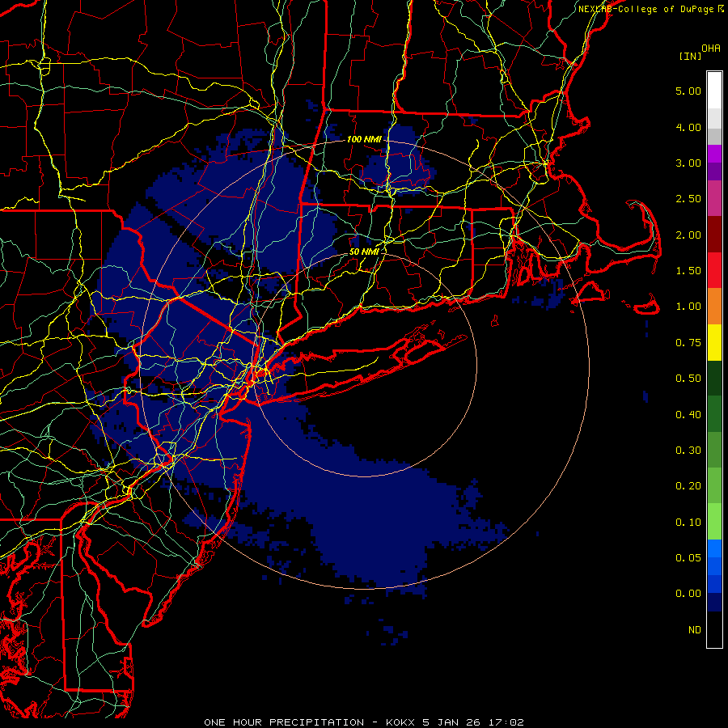Click the 5.00 legend value
This screenshot has height=728, width=728.
pos(688,91)
